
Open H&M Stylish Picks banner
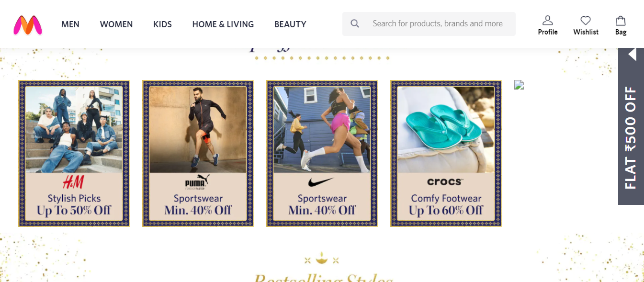pyautogui.click(x=74, y=153)
